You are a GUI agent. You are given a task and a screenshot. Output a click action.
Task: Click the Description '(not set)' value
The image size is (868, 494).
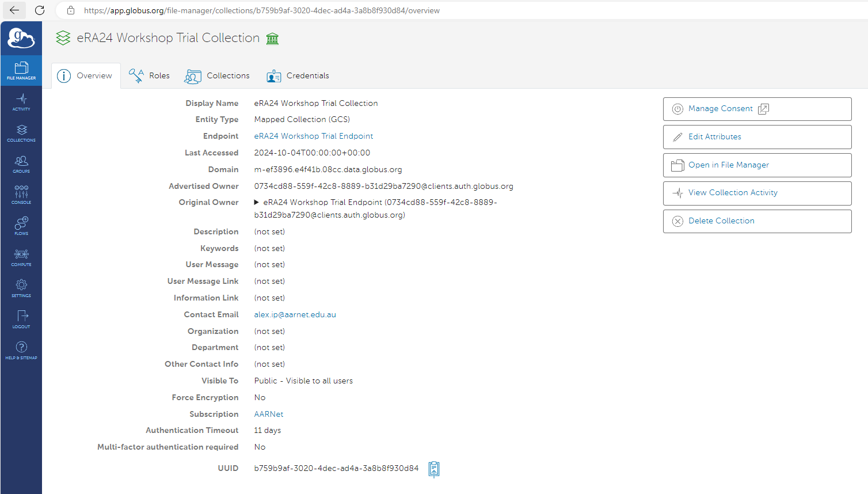click(269, 231)
